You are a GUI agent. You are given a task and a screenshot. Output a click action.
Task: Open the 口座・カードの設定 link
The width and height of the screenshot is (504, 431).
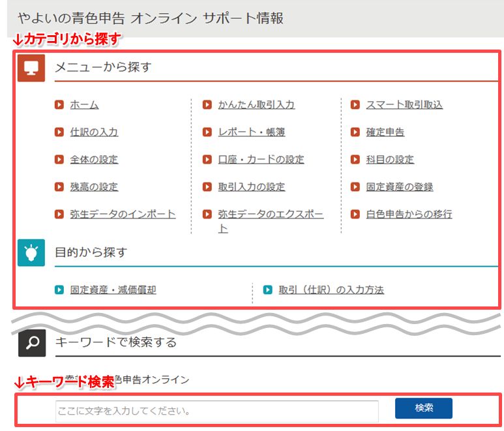pos(261,159)
